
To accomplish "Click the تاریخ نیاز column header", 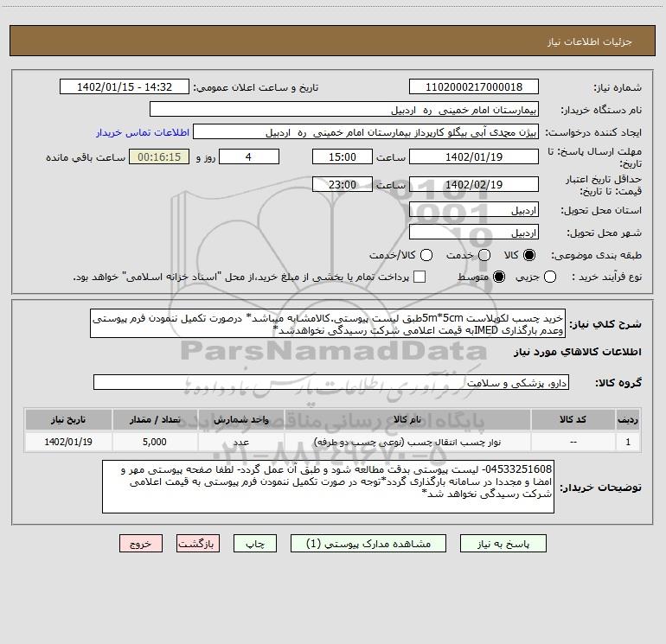I will [68, 419].
